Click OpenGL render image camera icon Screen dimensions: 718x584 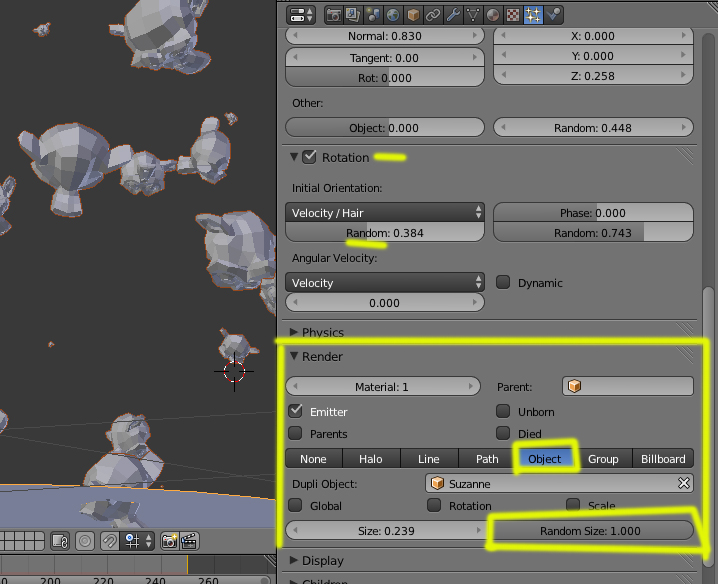pyautogui.click(x=169, y=541)
